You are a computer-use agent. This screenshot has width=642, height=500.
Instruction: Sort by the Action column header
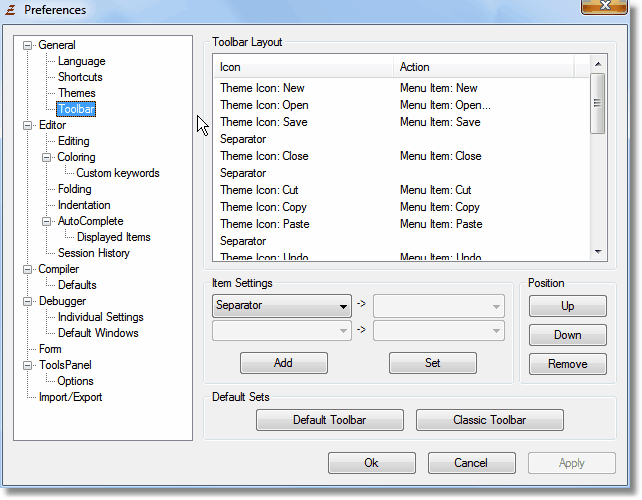click(x=483, y=67)
